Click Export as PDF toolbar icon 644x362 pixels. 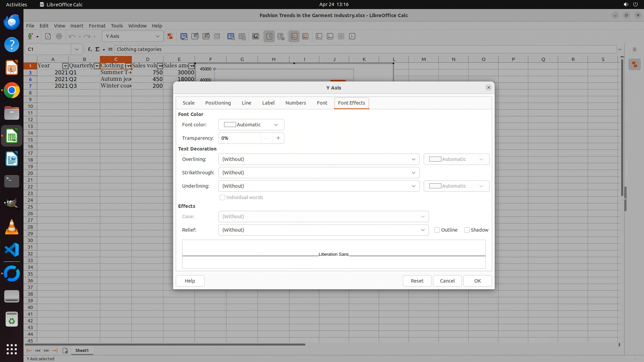tap(48, 36)
